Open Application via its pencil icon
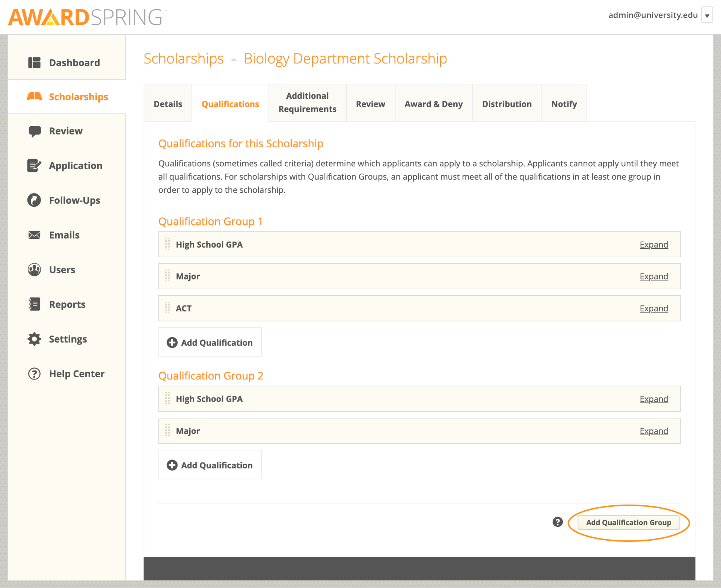 (34, 165)
